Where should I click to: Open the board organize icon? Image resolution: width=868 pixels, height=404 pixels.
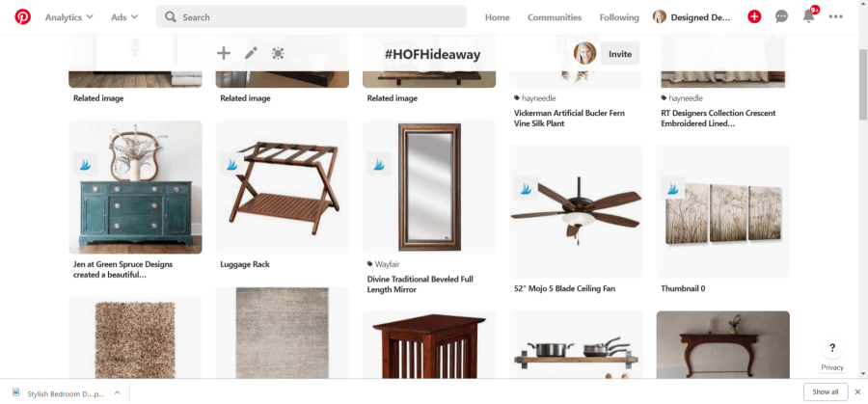click(278, 53)
